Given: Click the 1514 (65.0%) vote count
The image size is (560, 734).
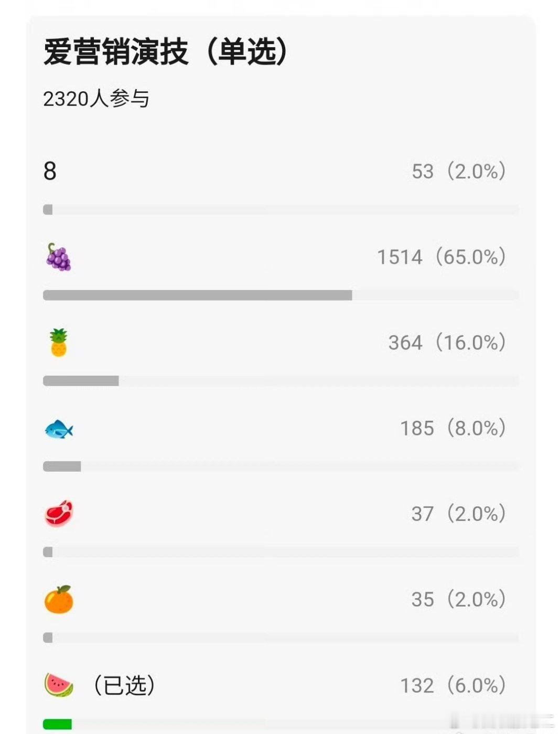Looking at the screenshot, I should click(x=441, y=257).
